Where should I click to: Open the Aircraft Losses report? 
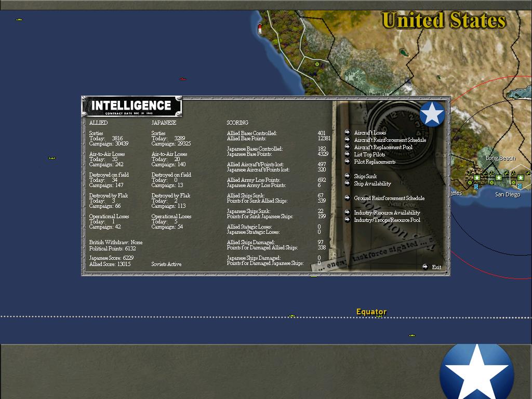pyautogui.click(x=370, y=132)
